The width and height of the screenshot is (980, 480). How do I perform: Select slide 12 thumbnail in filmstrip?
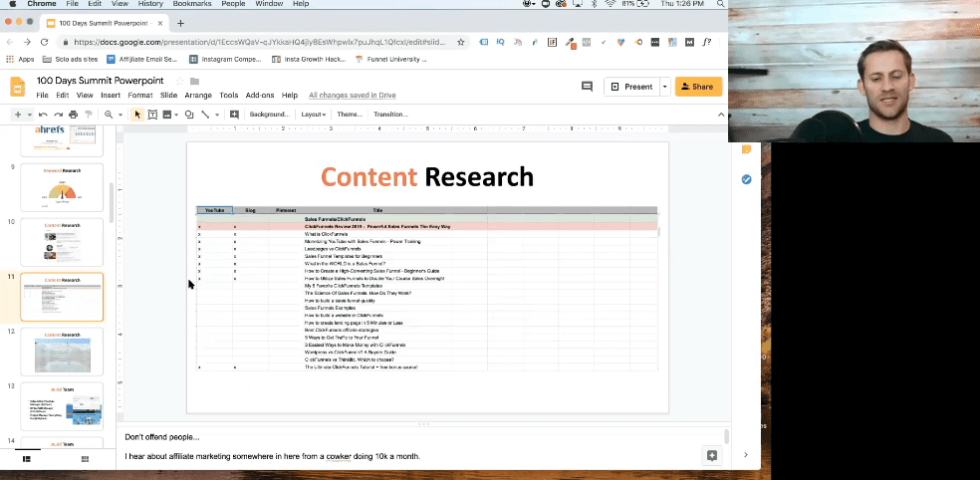point(62,352)
